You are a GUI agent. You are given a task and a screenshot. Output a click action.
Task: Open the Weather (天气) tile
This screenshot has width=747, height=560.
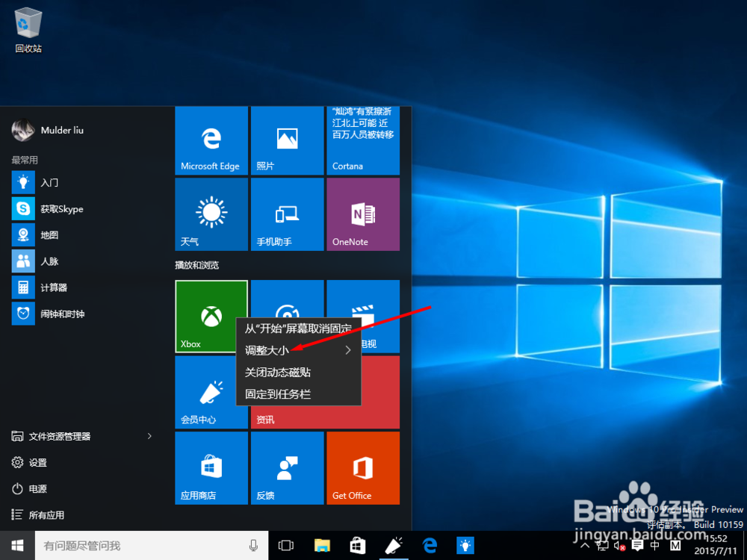211,214
